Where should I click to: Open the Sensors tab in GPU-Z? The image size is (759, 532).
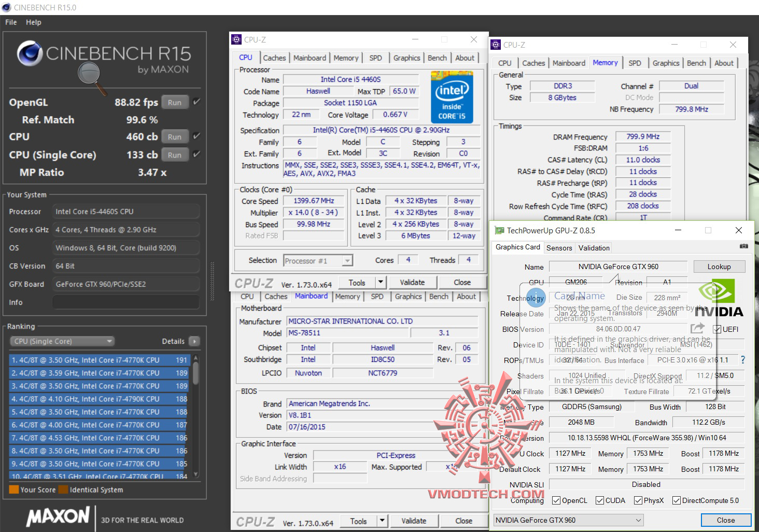[559, 248]
